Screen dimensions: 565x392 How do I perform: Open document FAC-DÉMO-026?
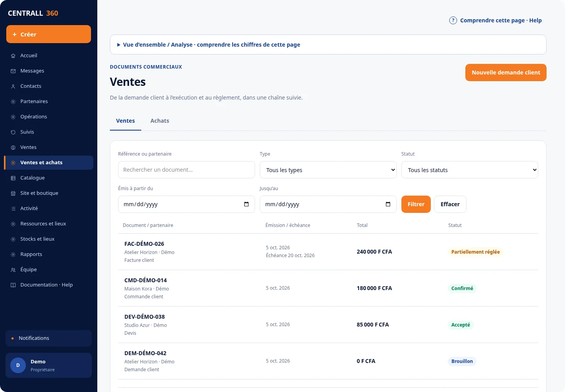144,244
